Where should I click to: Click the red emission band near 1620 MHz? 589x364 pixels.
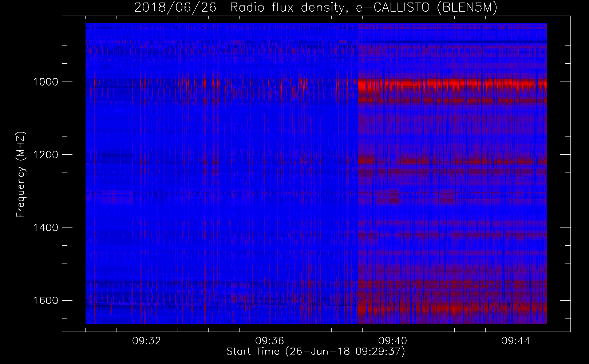452,309
